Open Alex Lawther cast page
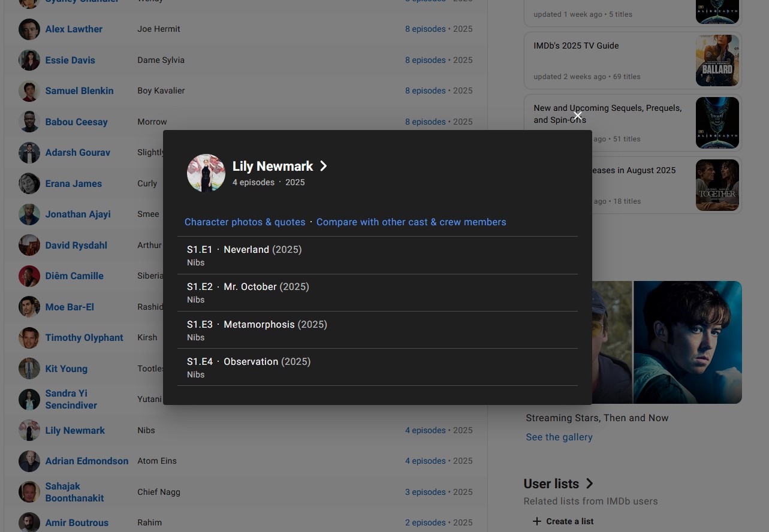Image resolution: width=769 pixels, height=532 pixels. coord(74,29)
